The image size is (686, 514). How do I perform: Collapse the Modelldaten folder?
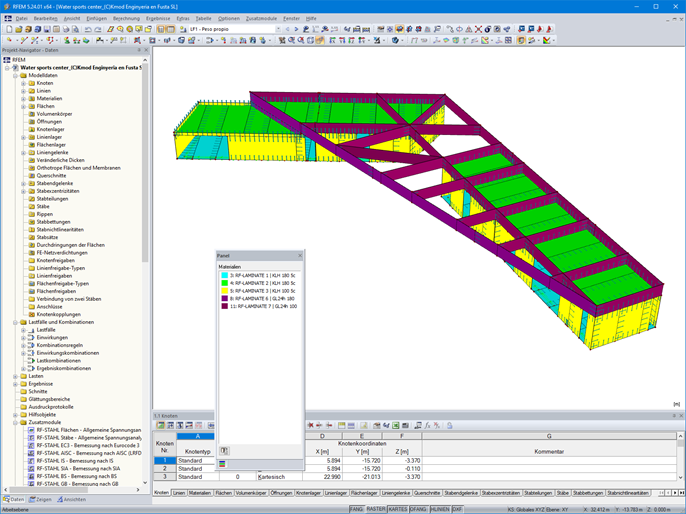point(15,76)
